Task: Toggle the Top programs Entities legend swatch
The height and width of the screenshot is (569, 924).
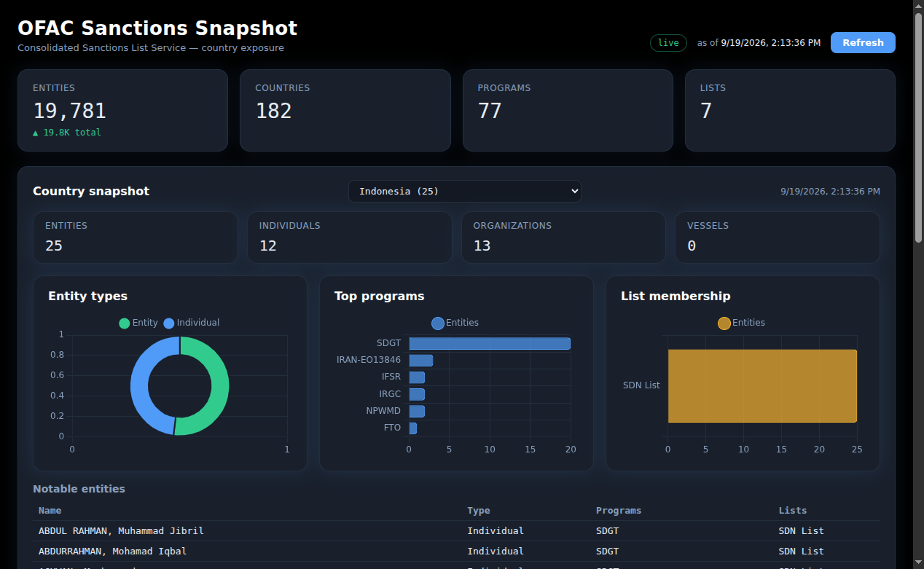Action: tap(437, 323)
